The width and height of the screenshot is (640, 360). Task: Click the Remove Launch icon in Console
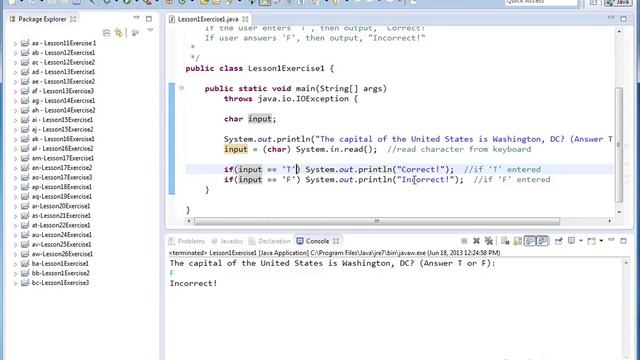click(476, 241)
